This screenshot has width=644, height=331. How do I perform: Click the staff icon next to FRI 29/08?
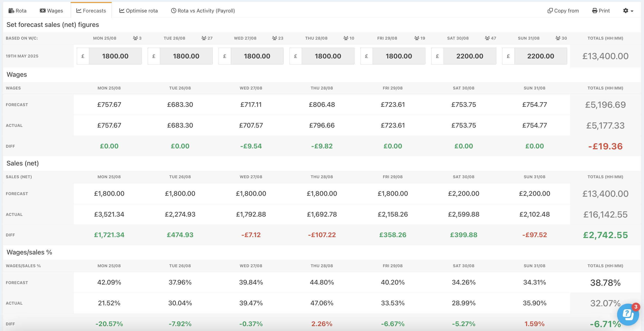pyautogui.click(x=417, y=38)
